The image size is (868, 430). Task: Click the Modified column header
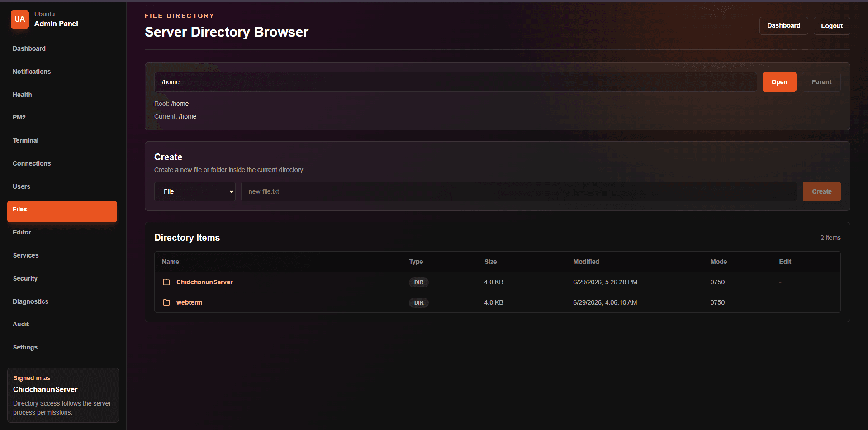point(586,262)
